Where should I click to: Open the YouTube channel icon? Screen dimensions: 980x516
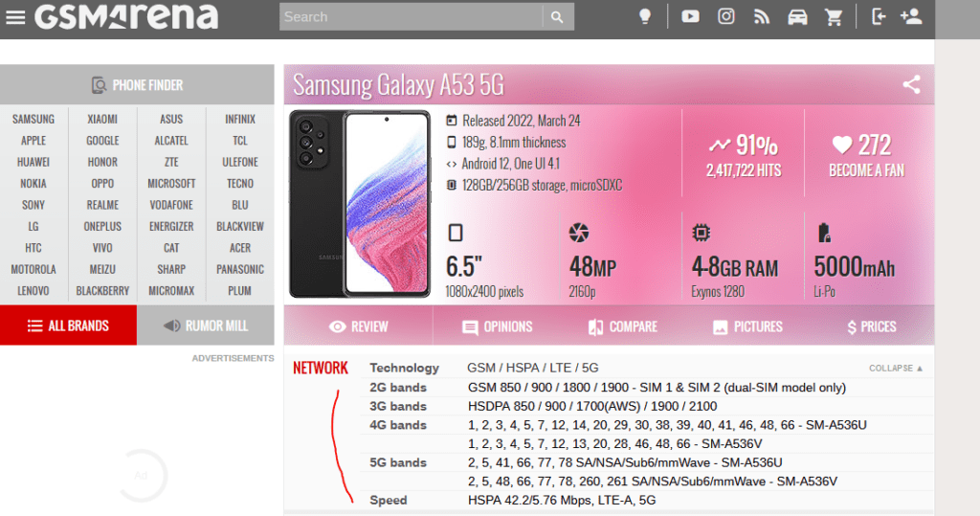[x=690, y=16]
